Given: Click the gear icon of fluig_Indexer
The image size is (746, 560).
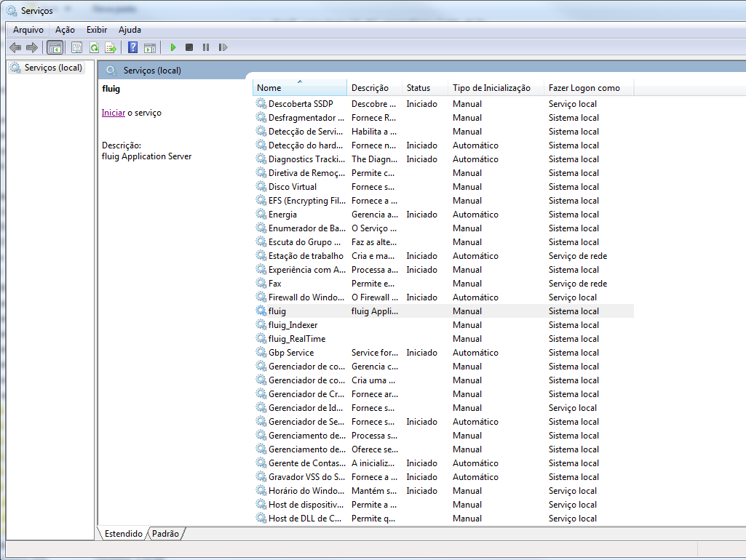Looking at the screenshot, I should click(x=261, y=324).
